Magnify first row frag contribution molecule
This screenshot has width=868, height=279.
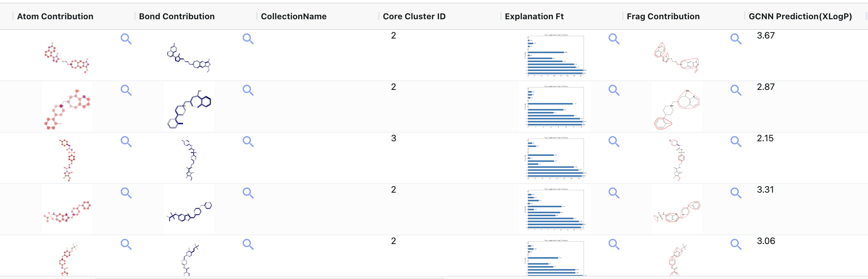736,39
